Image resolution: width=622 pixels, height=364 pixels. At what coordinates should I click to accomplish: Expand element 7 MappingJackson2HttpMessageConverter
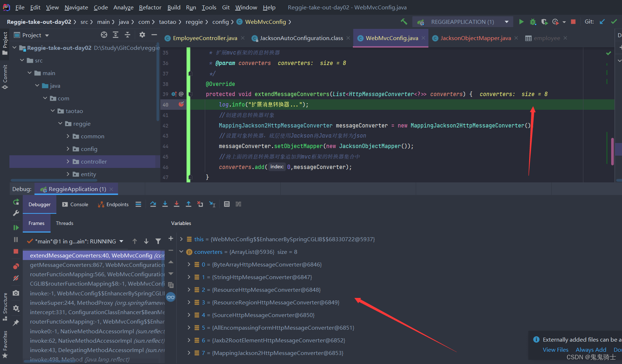pyautogui.click(x=189, y=353)
